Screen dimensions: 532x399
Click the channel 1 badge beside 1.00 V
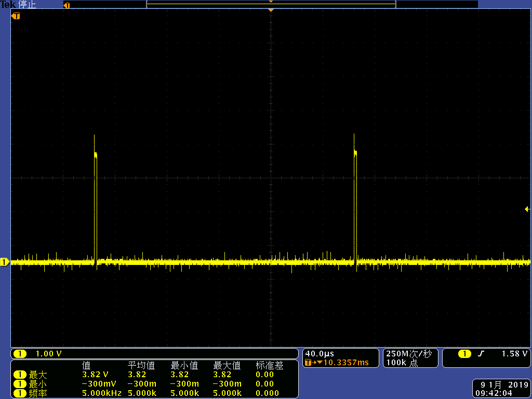20,354
